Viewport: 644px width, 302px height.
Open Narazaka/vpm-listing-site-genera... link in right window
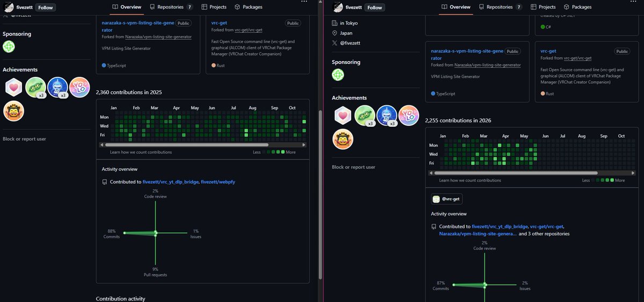[478, 234]
